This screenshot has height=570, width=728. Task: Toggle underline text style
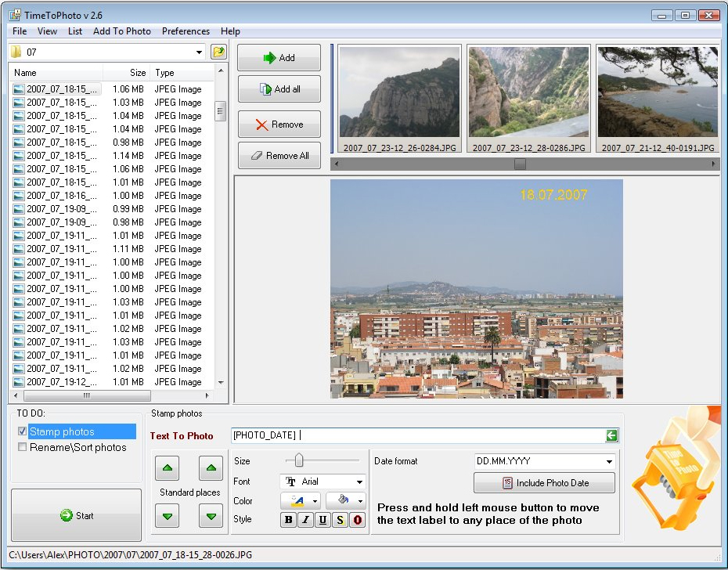(323, 520)
